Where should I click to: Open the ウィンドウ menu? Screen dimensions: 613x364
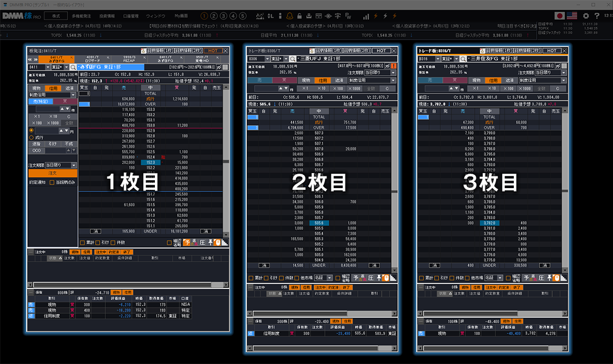coord(155,16)
